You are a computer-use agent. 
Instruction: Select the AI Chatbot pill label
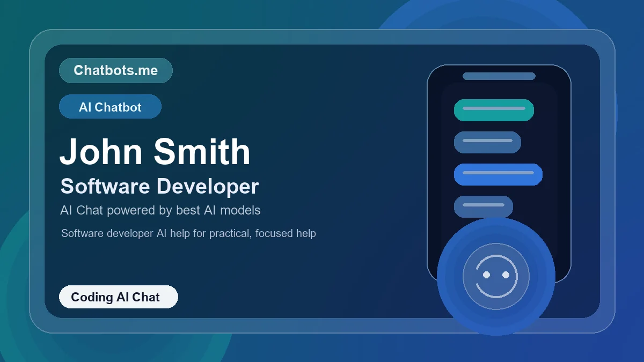pyautogui.click(x=110, y=106)
